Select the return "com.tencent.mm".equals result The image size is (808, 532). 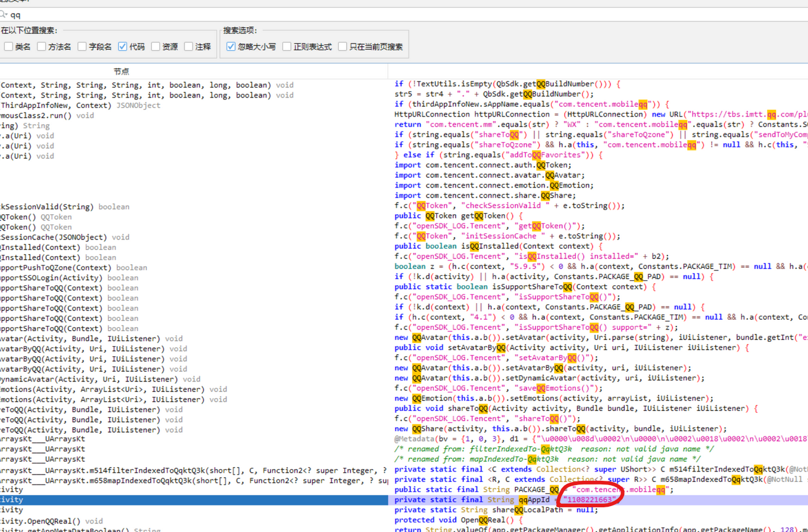click(x=601, y=125)
